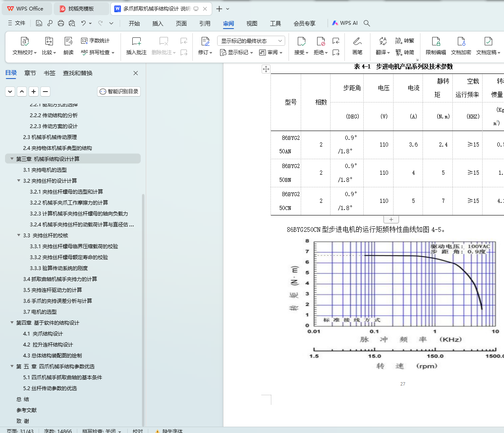Open new tab plus button

(219, 8)
